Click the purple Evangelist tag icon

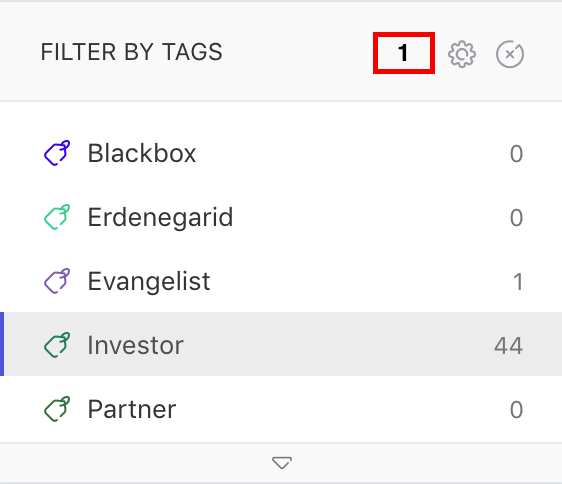point(57,281)
